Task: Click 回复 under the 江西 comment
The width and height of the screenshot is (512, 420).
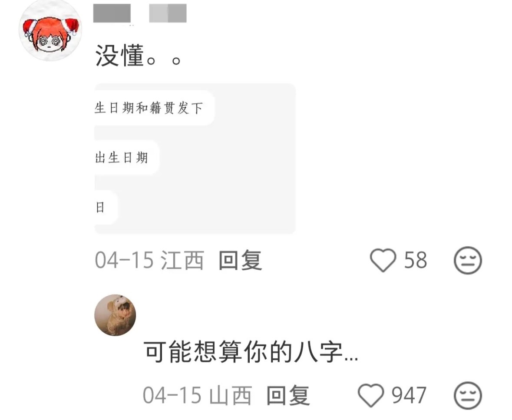Action: 240,260
